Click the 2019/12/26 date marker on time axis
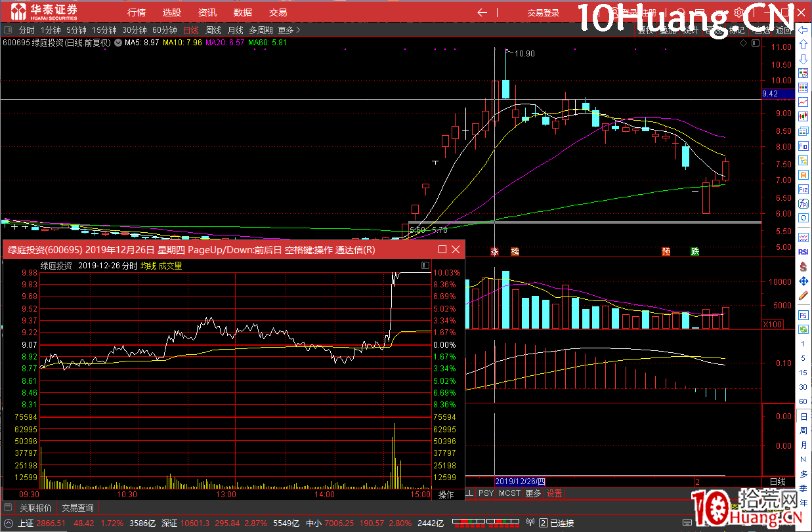Image resolution: width=812 pixels, height=532 pixels. coord(521,481)
